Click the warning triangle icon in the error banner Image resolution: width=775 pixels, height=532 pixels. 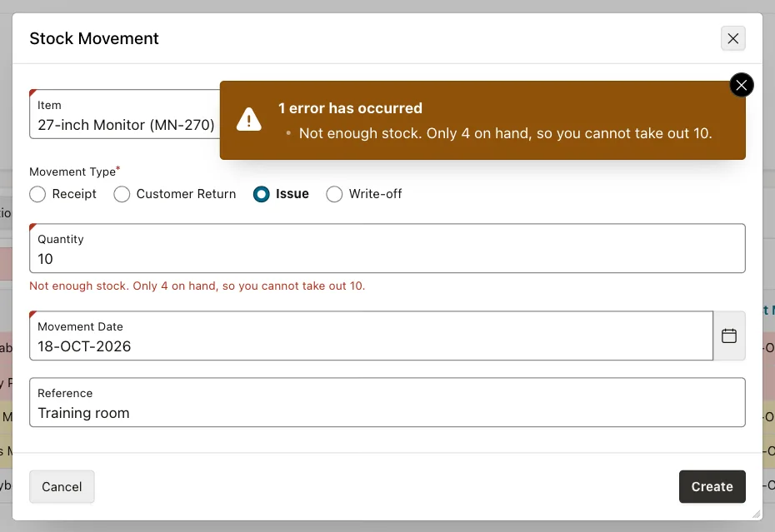coord(248,120)
